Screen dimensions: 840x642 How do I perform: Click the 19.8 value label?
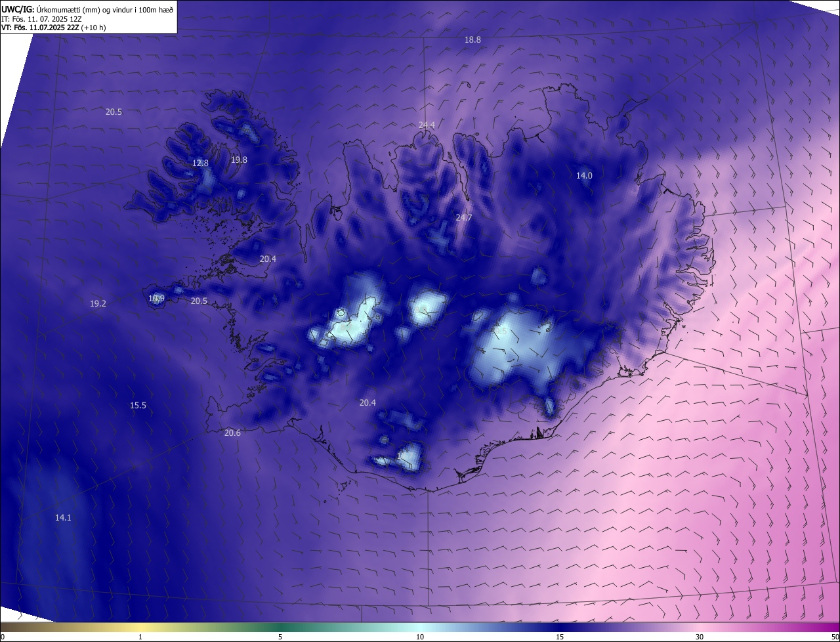[239, 160]
